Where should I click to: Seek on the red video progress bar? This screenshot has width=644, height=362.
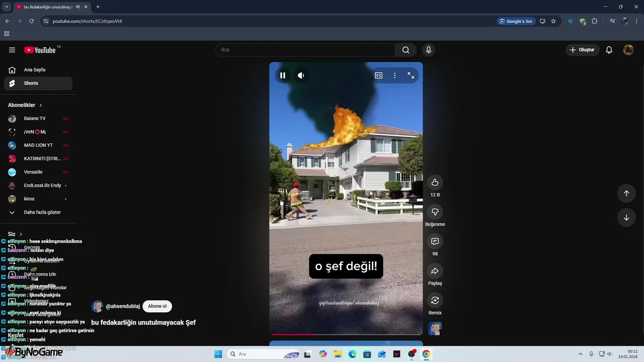pos(346,334)
